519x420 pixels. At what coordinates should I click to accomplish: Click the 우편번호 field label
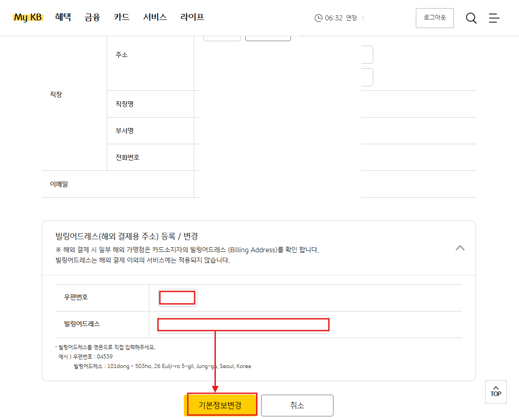click(x=76, y=297)
